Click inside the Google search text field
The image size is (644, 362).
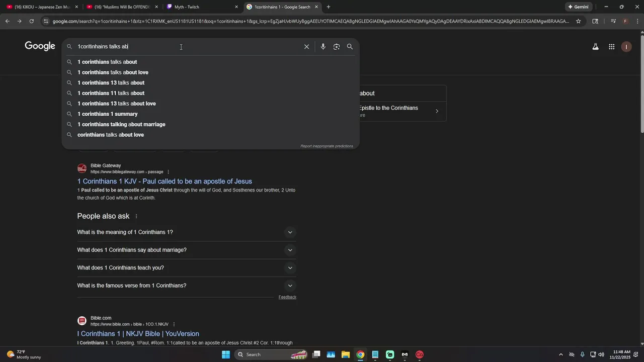[189, 47]
